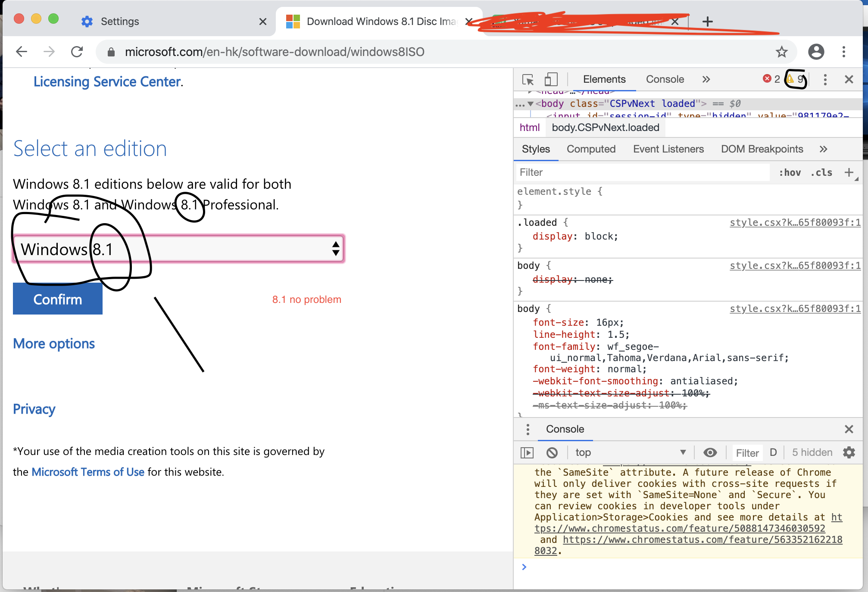Image resolution: width=868 pixels, height=592 pixels.
Task: Open the Privacy link
Action: pyautogui.click(x=34, y=409)
